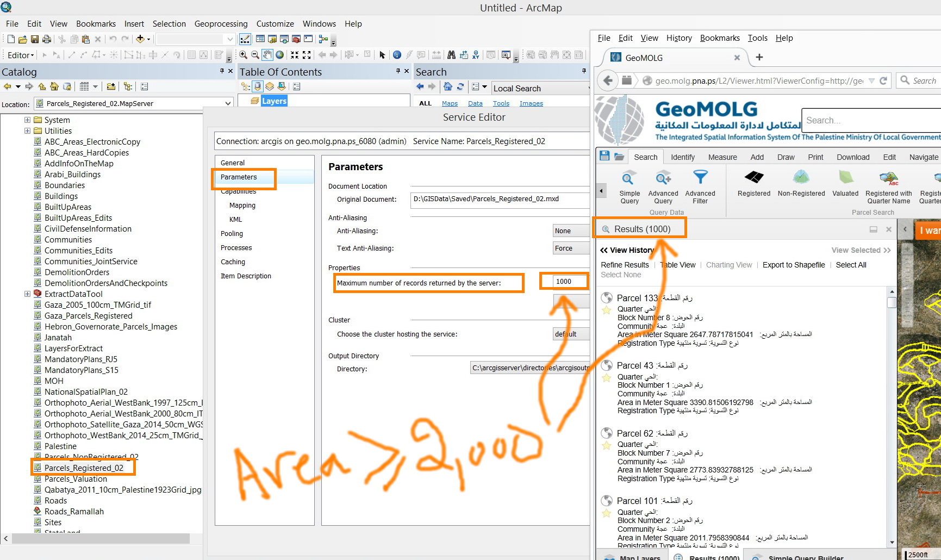Click the maximum records field showing 1000
Screen dimensions: 941x560
click(570, 282)
